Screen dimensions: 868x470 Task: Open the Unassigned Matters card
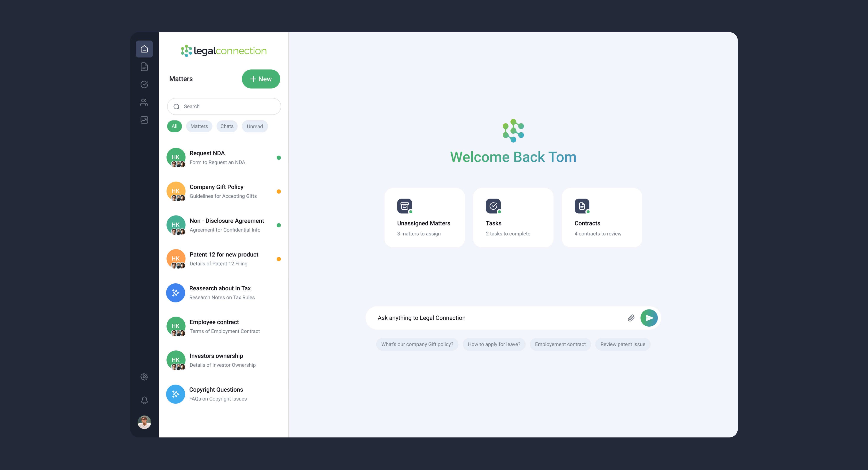coord(424,218)
